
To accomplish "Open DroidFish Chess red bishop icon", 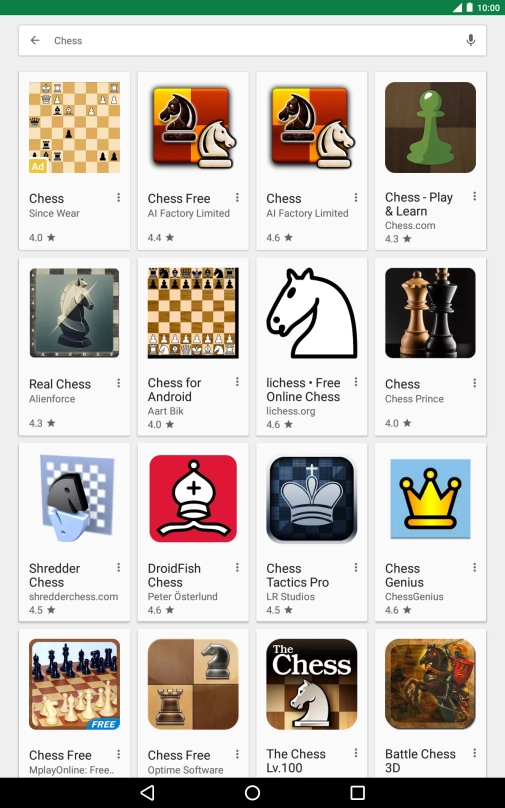I will pos(193,498).
